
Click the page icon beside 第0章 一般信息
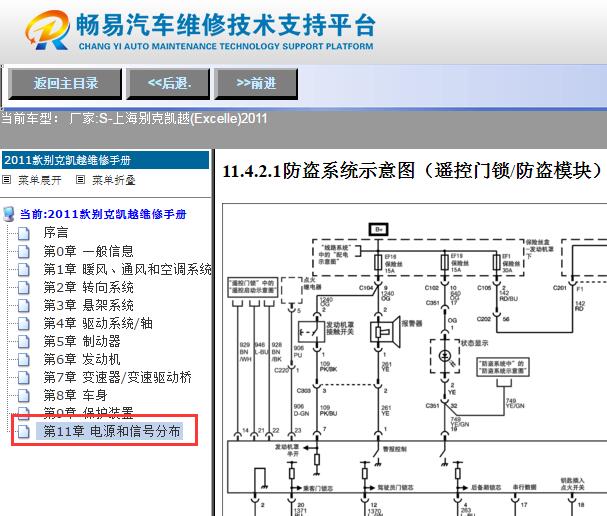pyautogui.click(x=24, y=252)
